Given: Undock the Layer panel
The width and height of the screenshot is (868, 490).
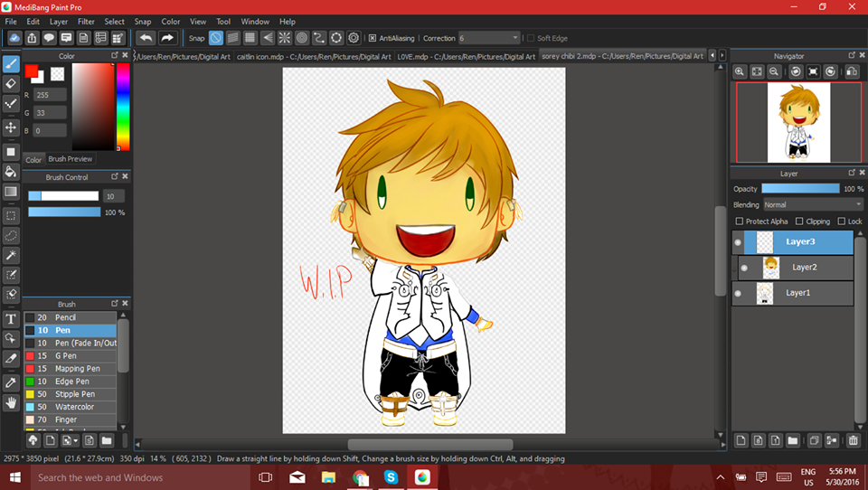Looking at the screenshot, I should pos(852,173).
